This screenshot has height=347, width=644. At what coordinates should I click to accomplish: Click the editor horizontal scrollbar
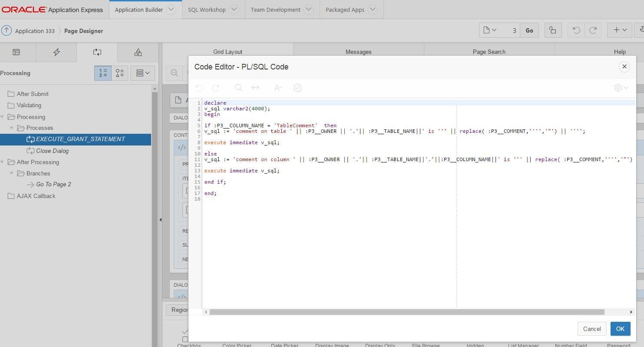(x=406, y=312)
